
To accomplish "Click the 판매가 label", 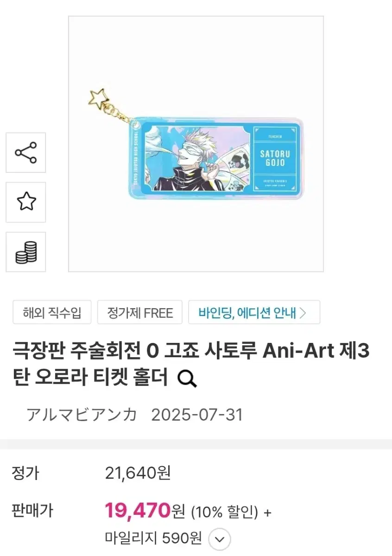I will coord(32,511).
